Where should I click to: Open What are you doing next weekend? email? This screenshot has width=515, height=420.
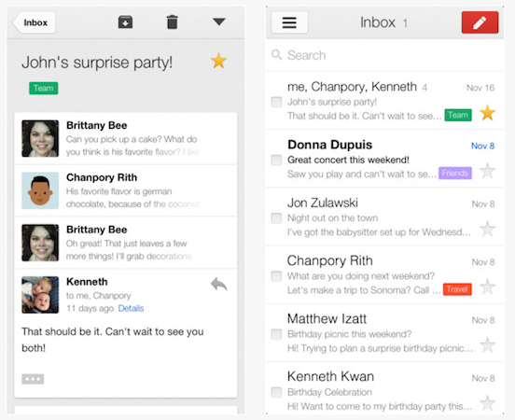(385, 275)
